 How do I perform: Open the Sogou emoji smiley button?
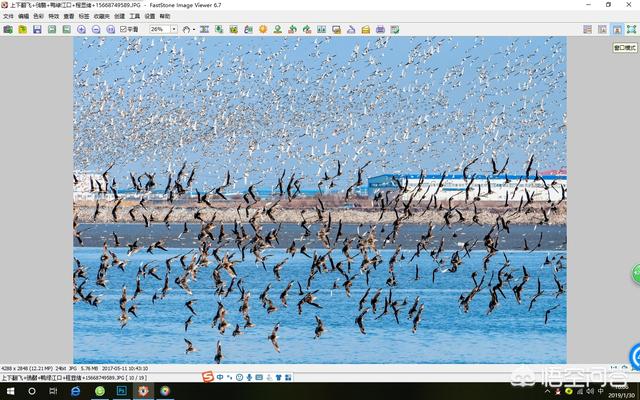tap(240, 378)
